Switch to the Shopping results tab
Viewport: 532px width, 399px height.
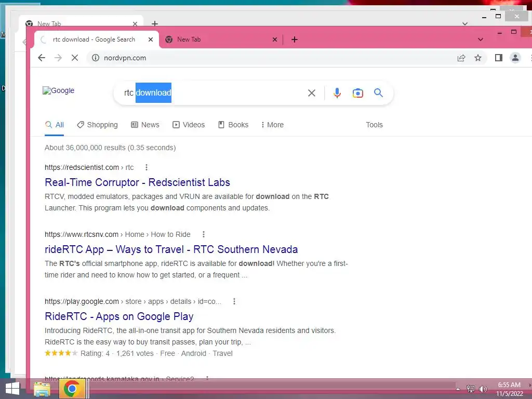pos(97,125)
